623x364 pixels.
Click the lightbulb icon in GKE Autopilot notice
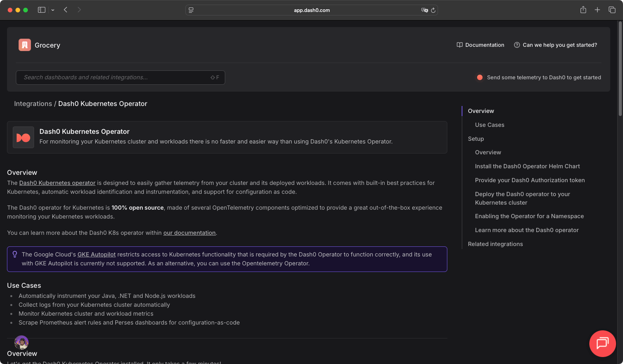(15, 254)
